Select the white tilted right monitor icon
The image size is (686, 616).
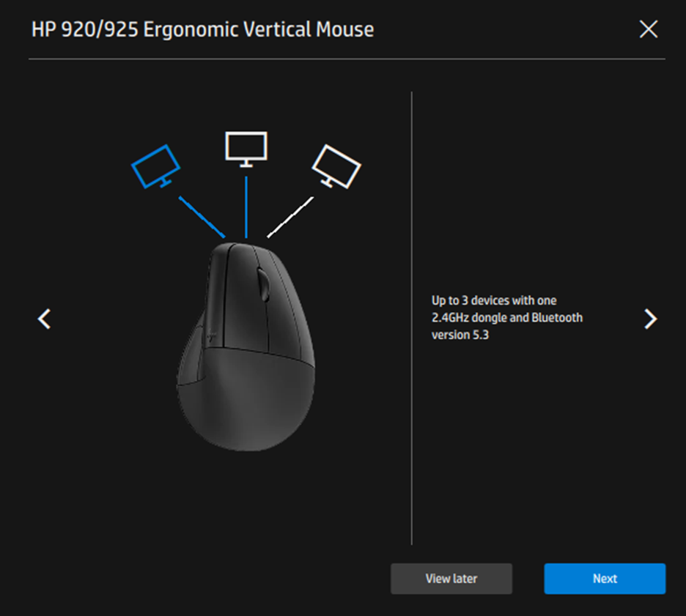(x=336, y=166)
